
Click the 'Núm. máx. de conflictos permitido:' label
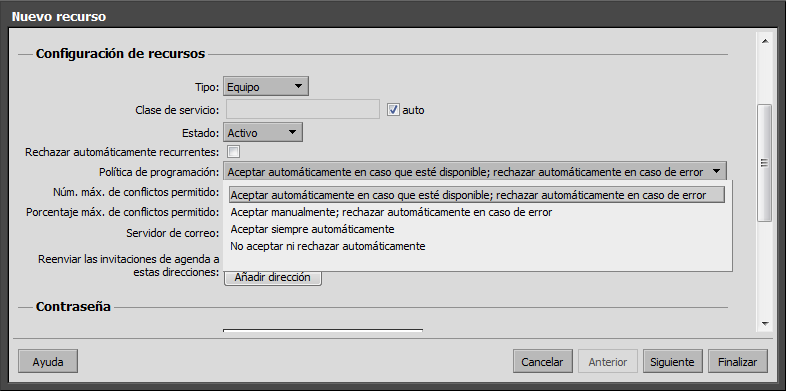tap(136, 192)
